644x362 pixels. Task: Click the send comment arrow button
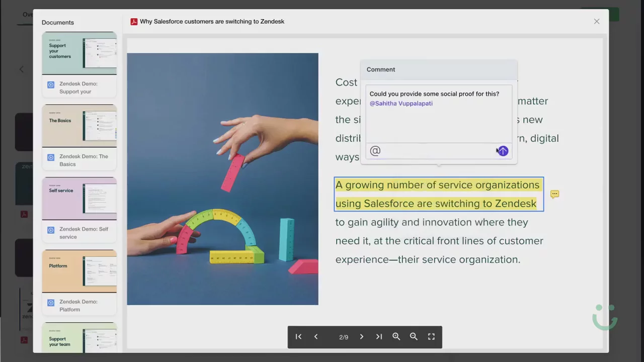click(x=503, y=151)
